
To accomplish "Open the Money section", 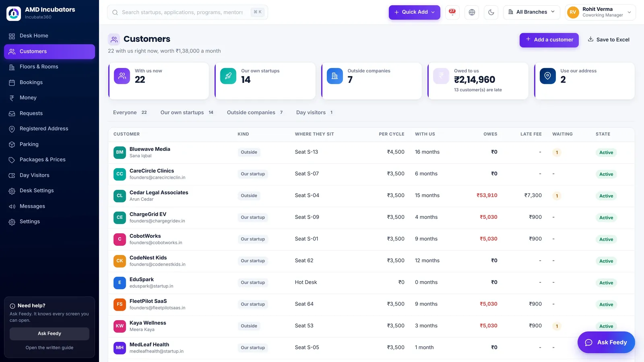I will click(x=50, y=98).
